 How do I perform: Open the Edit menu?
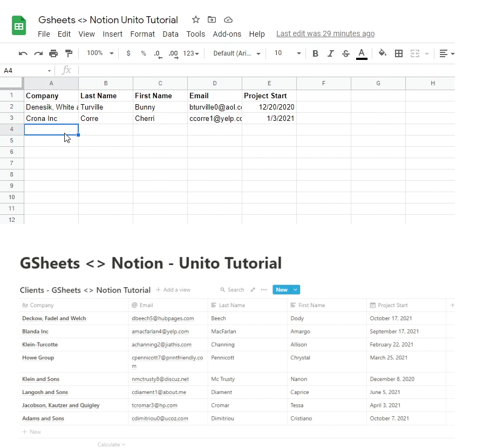tap(64, 34)
